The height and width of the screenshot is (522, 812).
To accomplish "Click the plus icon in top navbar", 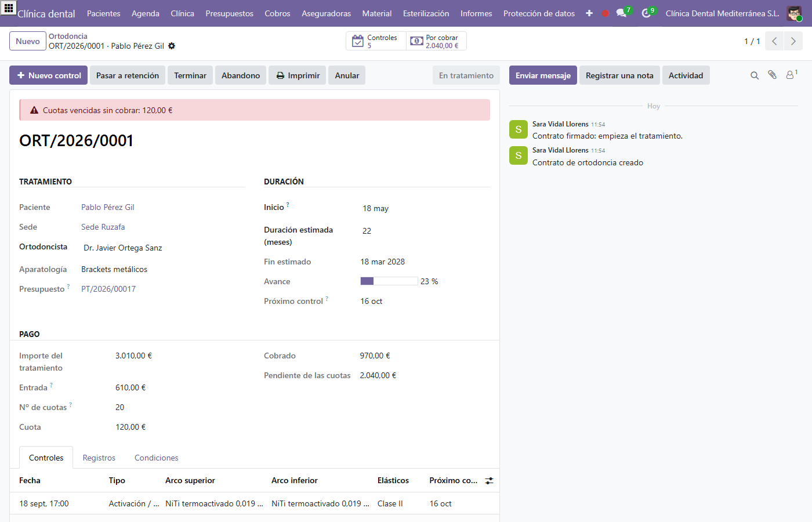I will click(589, 13).
